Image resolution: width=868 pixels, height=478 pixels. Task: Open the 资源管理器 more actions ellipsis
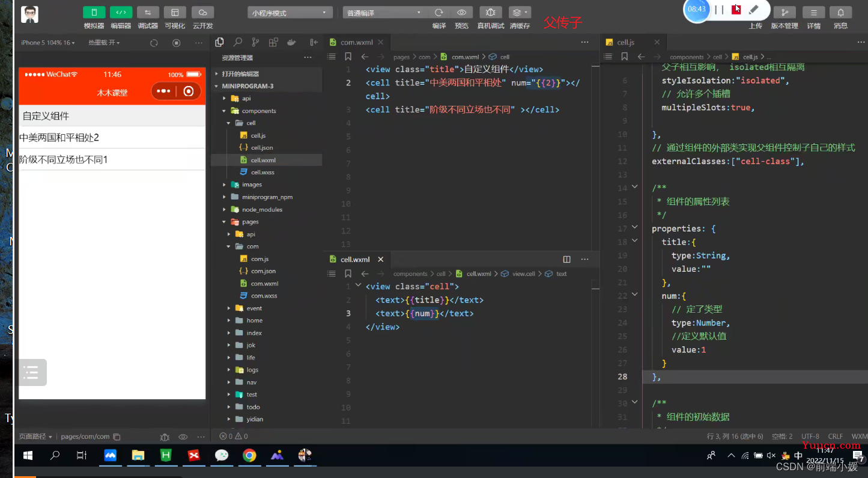pos(308,58)
